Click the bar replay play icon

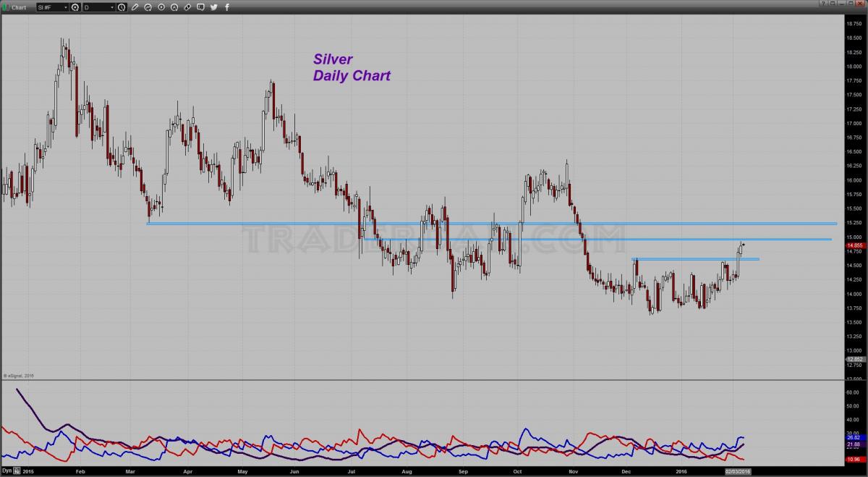pyautogui.click(x=161, y=7)
